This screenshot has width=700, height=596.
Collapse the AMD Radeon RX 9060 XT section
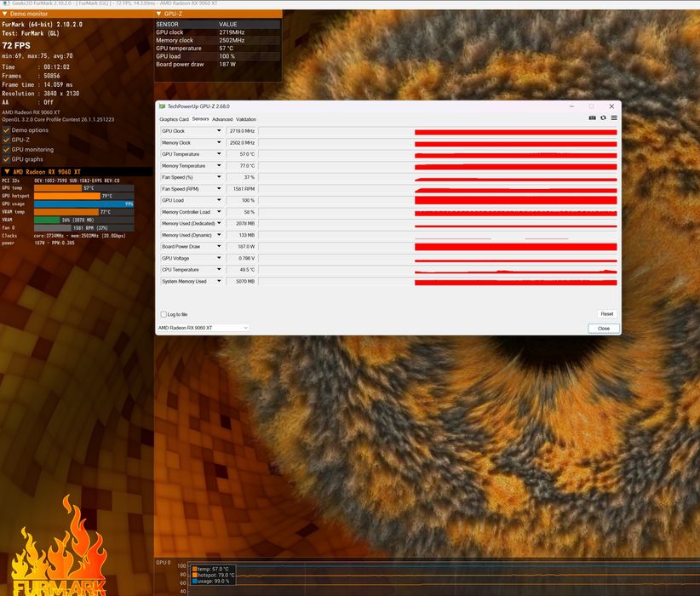pyautogui.click(x=7, y=172)
